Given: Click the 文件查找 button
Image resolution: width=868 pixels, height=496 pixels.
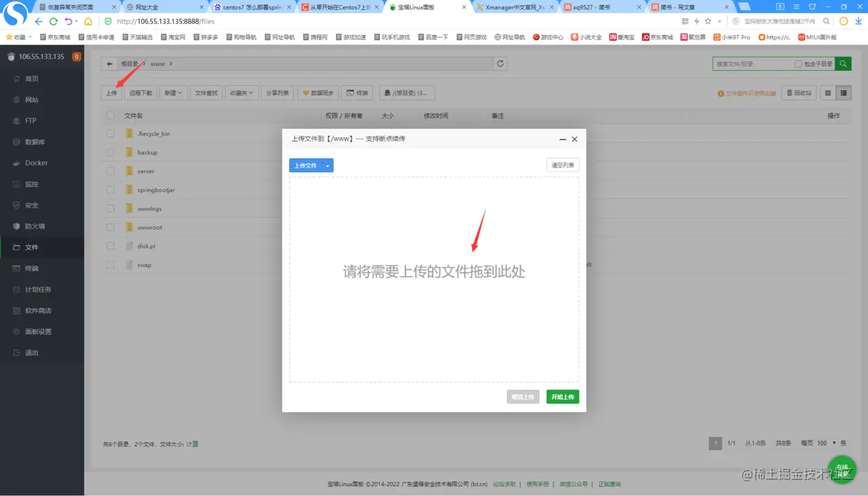Looking at the screenshot, I should (206, 92).
